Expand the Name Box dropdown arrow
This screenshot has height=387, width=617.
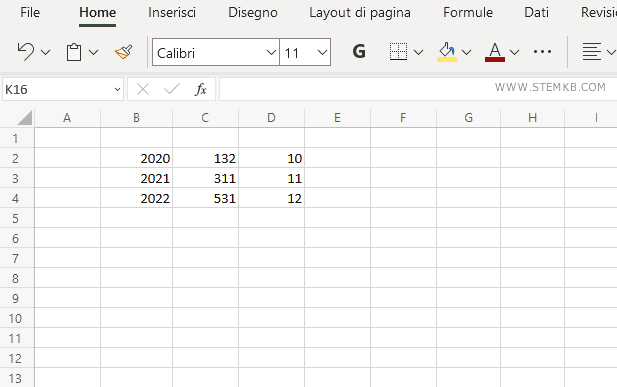pos(117,89)
